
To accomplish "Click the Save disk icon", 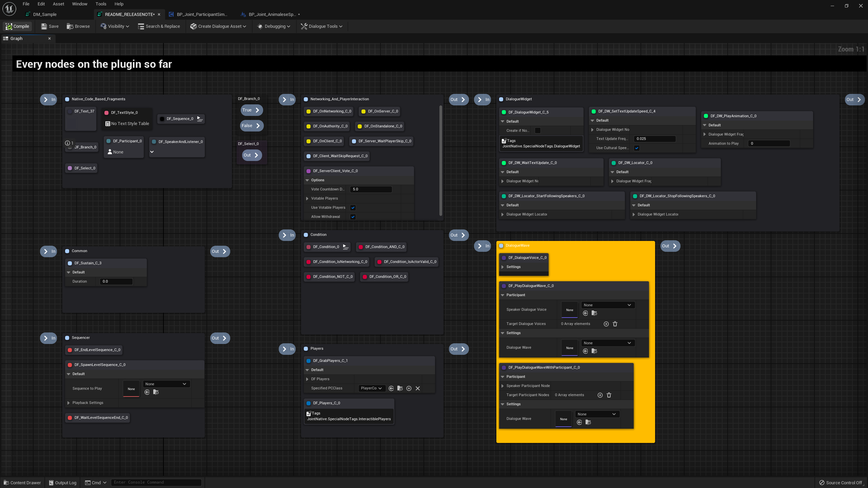I will pos(44,26).
